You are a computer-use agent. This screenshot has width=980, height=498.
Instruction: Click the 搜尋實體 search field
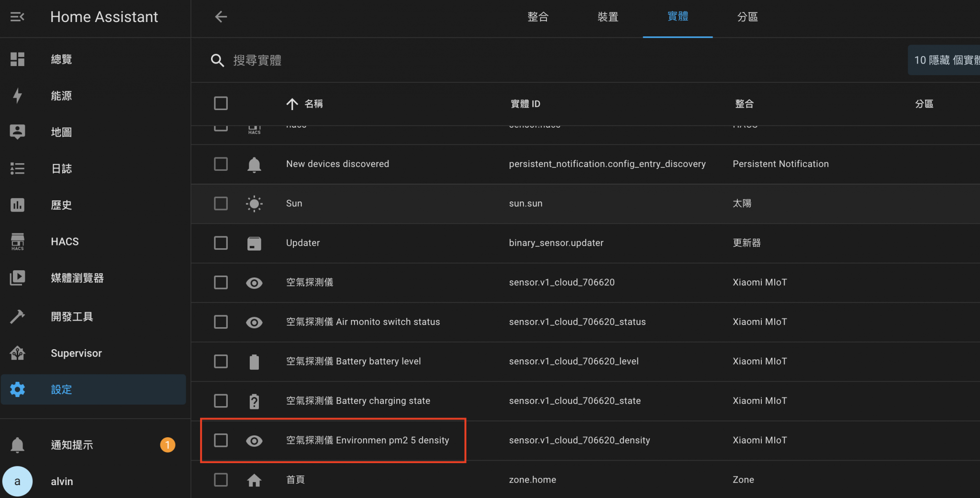[x=335, y=60]
